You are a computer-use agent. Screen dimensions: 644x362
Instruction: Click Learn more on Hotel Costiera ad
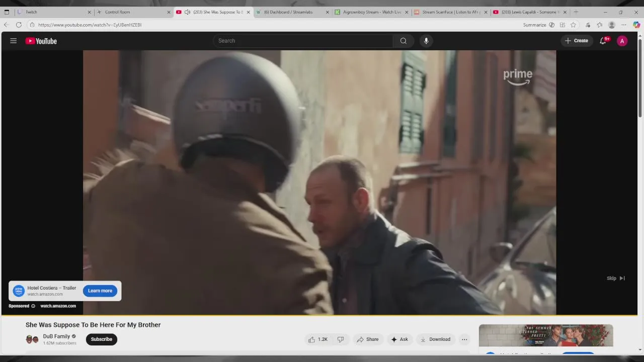[x=100, y=291]
